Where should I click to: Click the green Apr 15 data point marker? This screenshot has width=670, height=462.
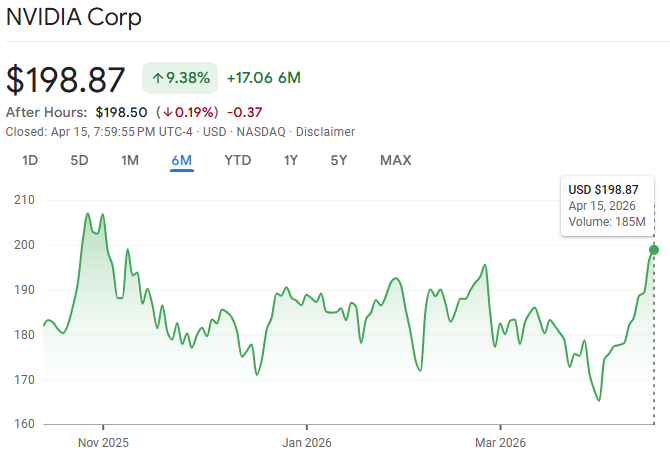(x=654, y=250)
